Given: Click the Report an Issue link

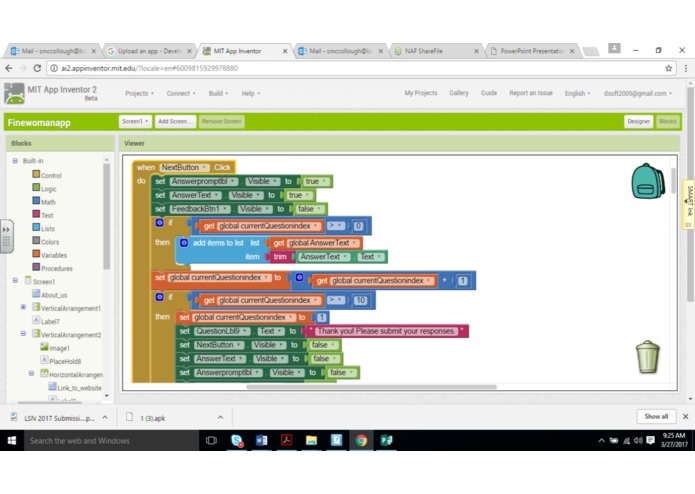Looking at the screenshot, I should click(531, 93).
